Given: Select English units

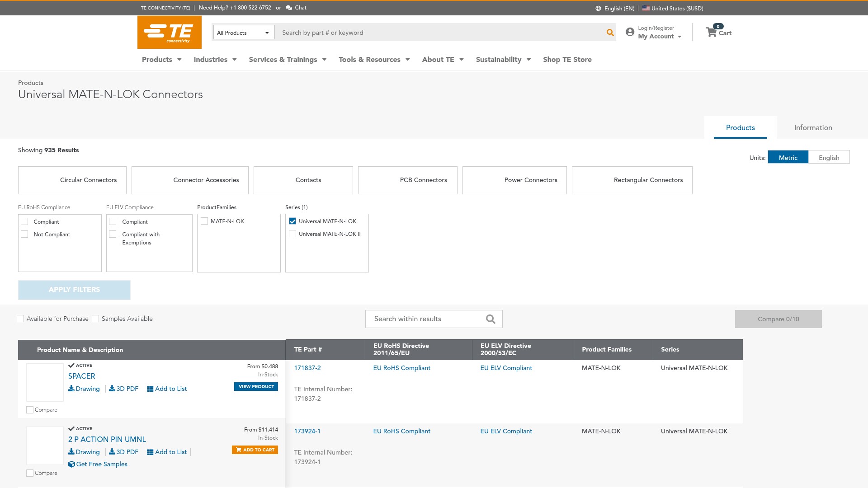Looking at the screenshot, I should [829, 157].
